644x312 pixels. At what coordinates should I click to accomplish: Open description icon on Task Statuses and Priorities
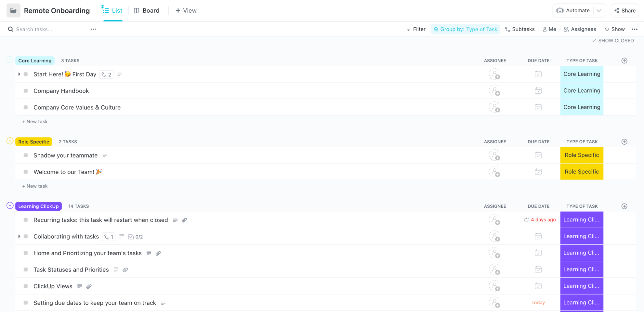pyautogui.click(x=116, y=270)
